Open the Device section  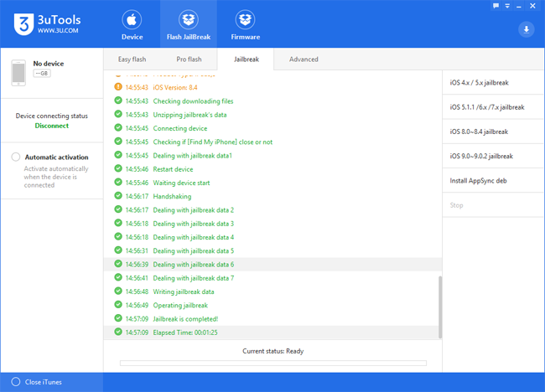pyautogui.click(x=132, y=25)
